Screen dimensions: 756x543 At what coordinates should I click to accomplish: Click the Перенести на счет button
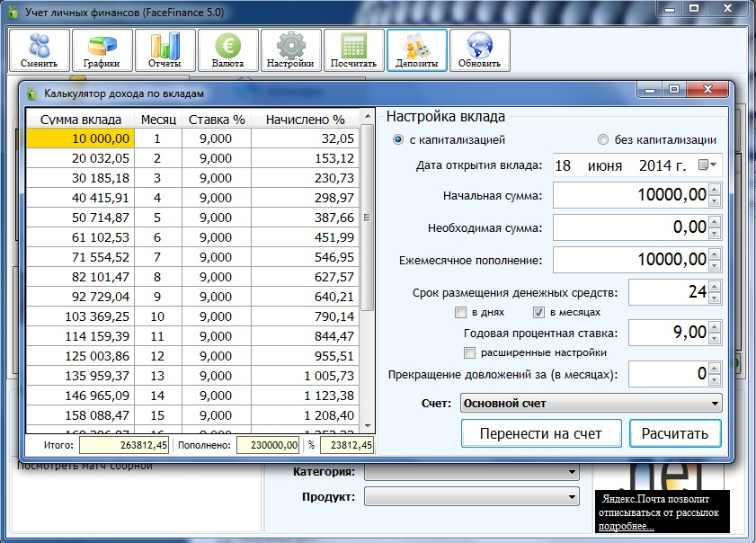[x=541, y=433]
